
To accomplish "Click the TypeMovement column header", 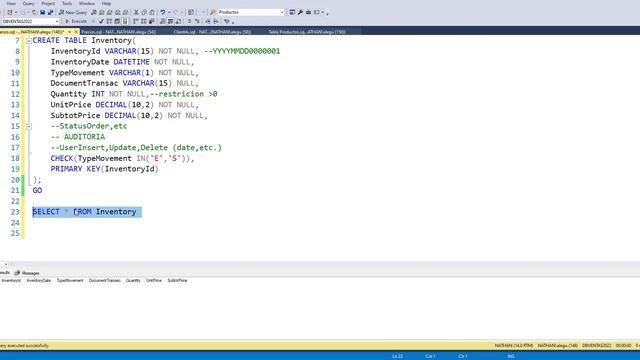I will [x=70, y=280].
